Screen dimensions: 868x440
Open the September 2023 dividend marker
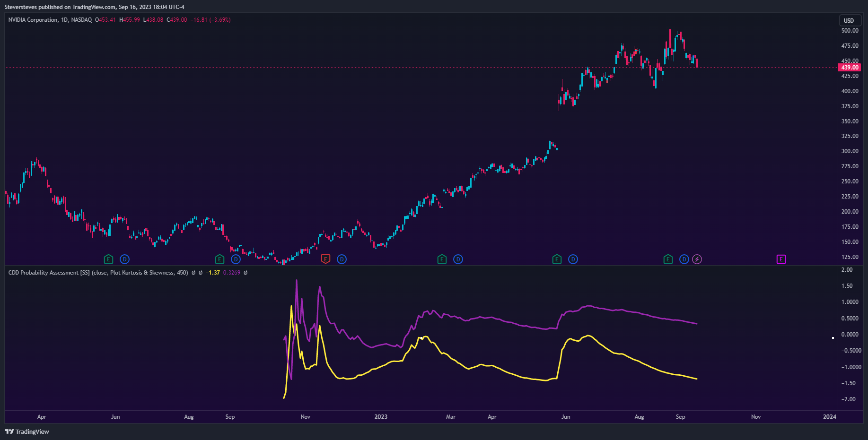pyautogui.click(x=684, y=259)
